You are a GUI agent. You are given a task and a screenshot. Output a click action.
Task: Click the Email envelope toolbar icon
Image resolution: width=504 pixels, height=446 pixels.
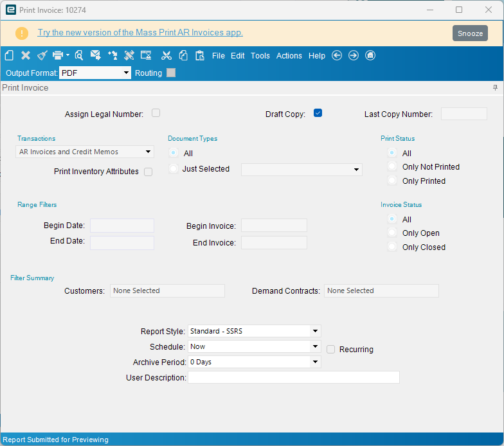[x=95, y=55]
